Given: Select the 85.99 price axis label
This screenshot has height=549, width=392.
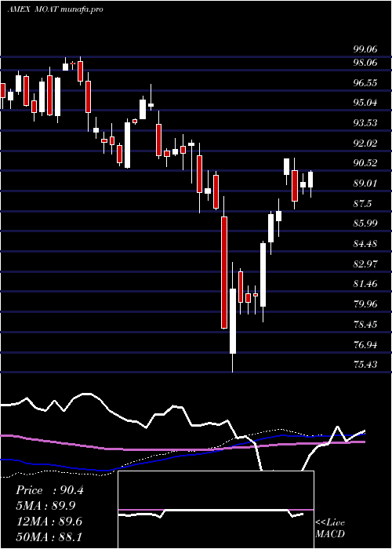Looking at the screenshot, I should (365, 224).
